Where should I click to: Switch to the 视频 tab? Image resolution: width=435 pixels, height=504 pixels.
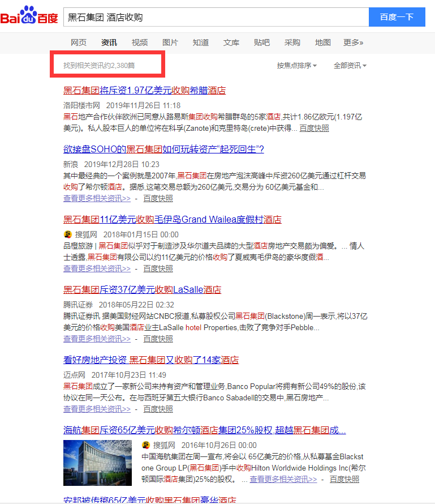pyautogui.click(x=140, y=42)
